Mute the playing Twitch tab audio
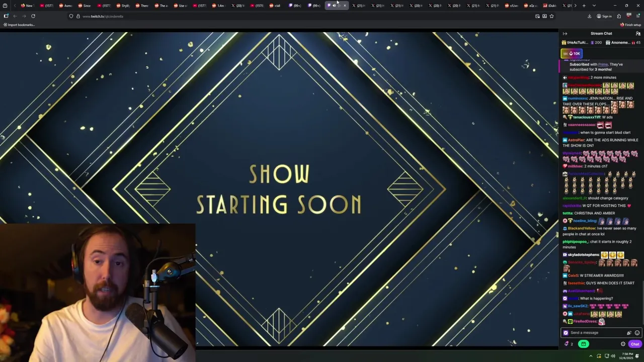Viewport: 644px width, 362px height. (x=334, y=6)
